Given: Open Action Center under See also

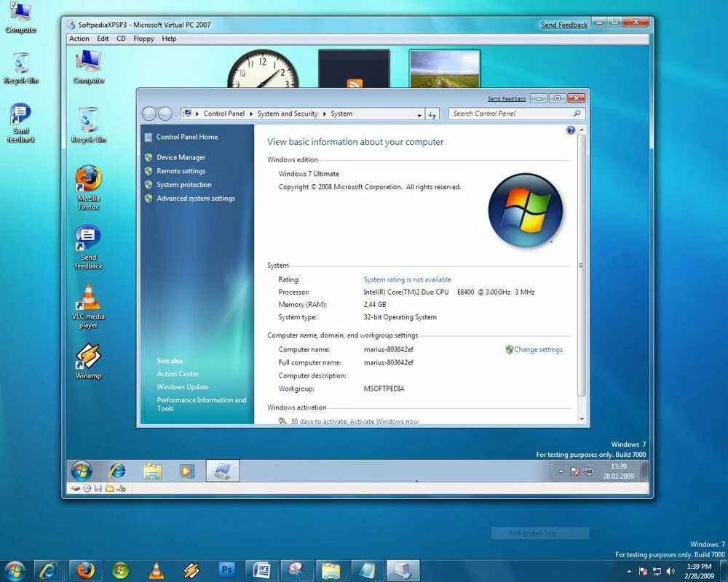Looking at the screenshot, I should 178,374.
